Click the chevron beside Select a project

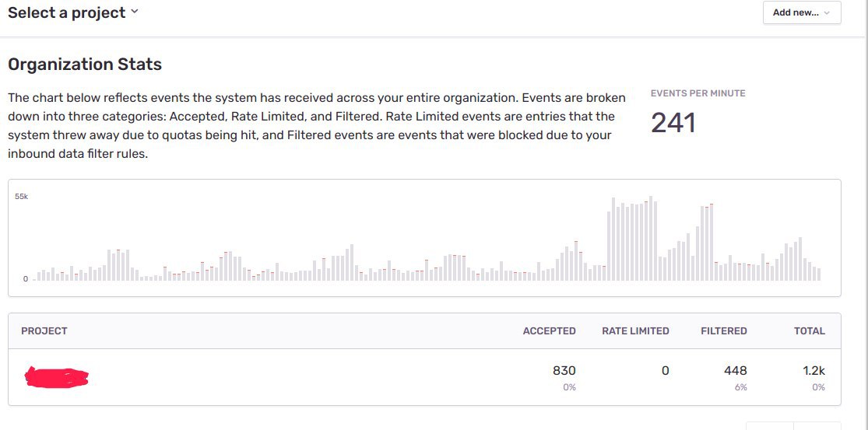[134, 12]
